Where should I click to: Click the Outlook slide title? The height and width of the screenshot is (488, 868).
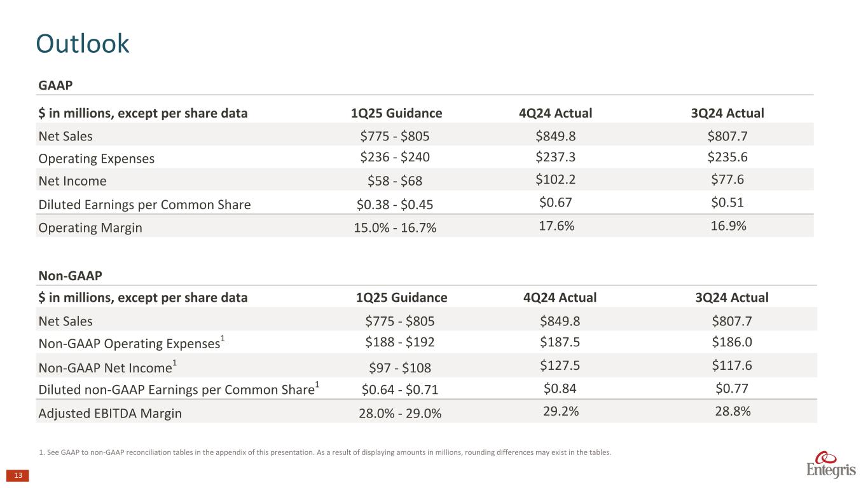83,43
